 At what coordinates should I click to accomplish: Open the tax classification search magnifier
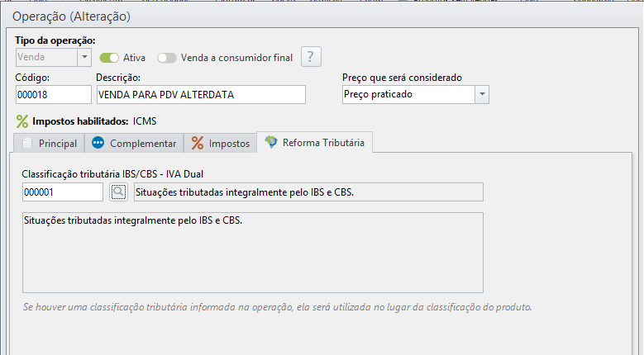click(118, 192)
